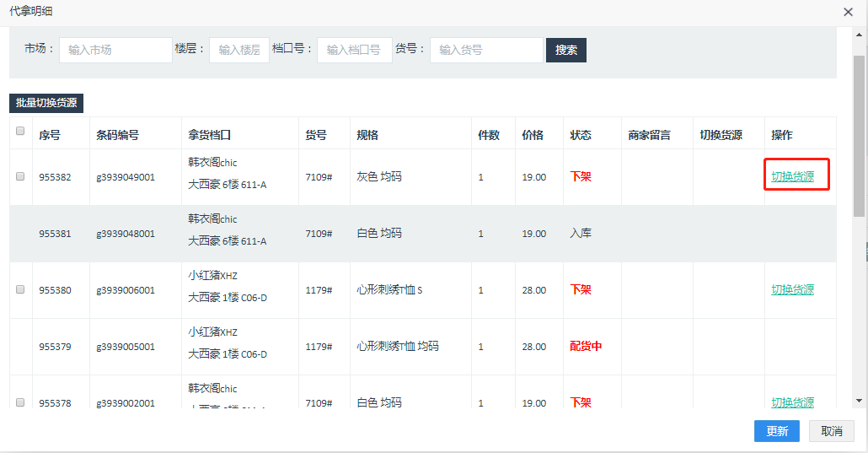Click the 批量切换货源 button
The height and width of the screenshot is (453, 868).
pyautogui.click(x=46, y=103)
